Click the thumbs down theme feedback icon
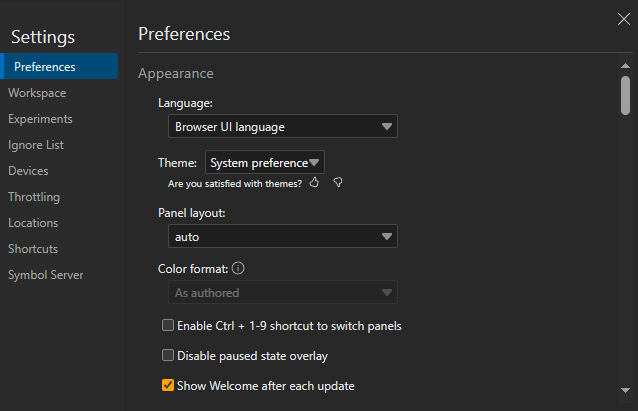This screenshot has height=411, width=638. (338, 183)
